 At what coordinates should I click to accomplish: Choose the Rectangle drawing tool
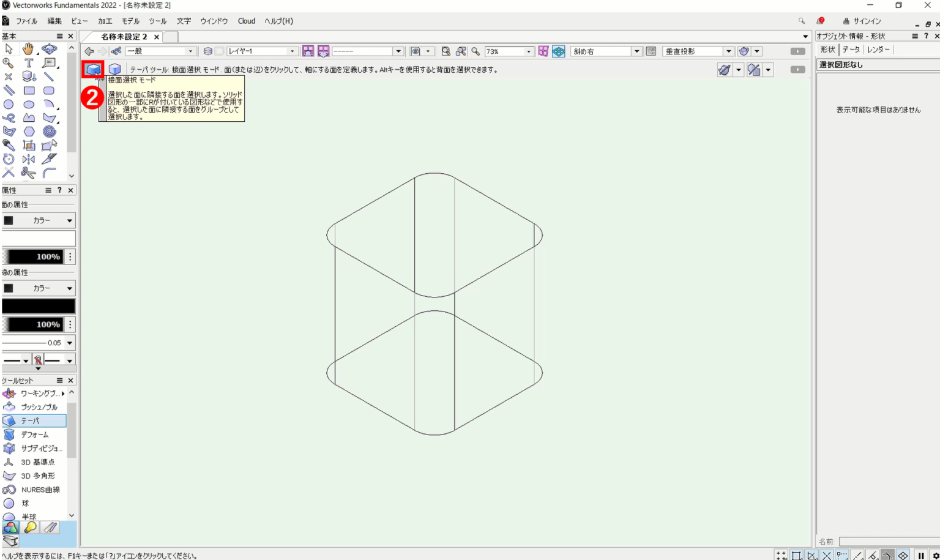(29, 91)
